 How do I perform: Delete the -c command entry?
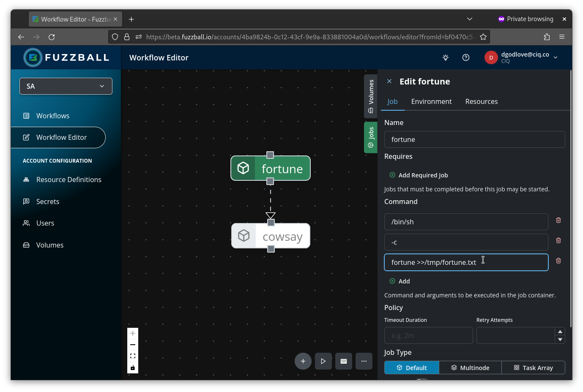click(558, 240)
